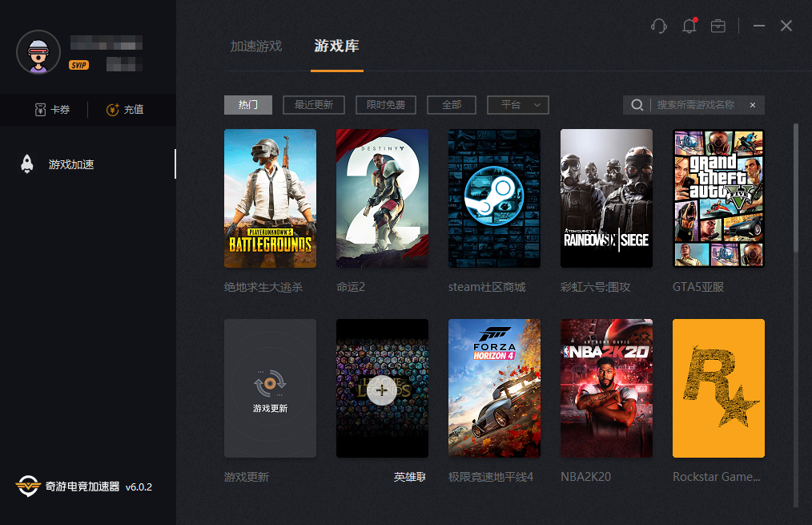This screenshot has height=525, width=812.
Task: Open the PUBG Battlegrounds cover
Action: 271,199
